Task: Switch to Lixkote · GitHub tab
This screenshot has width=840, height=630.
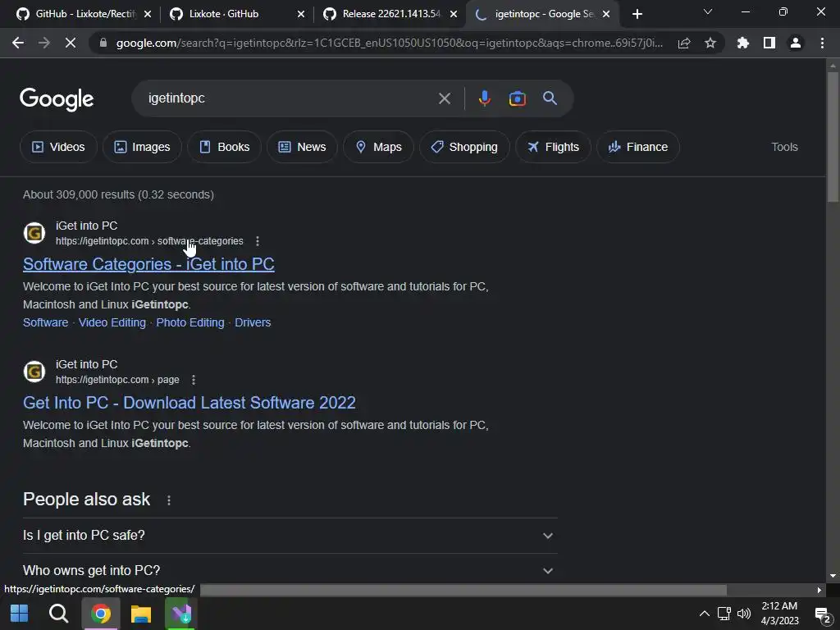Action: [x=231, y=14]
